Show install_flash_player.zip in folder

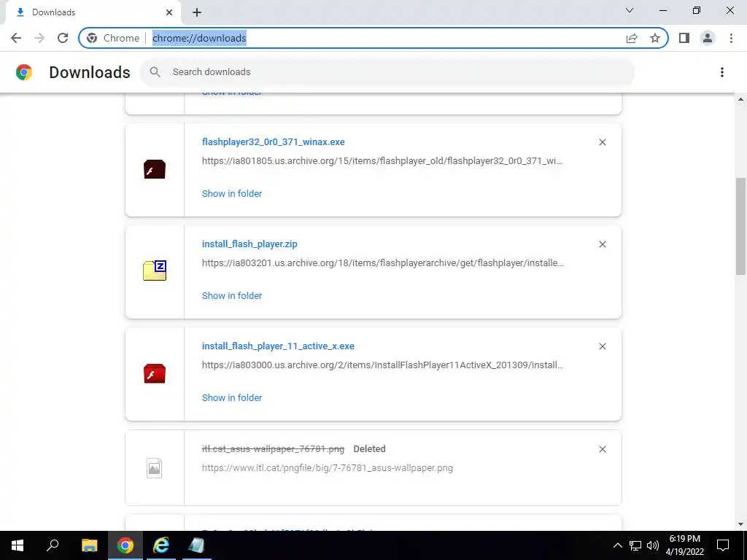[232, 296]
